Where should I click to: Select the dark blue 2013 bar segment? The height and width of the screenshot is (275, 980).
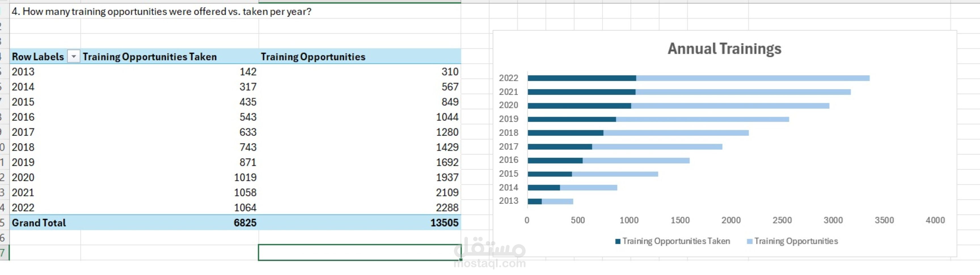[535, 202]
